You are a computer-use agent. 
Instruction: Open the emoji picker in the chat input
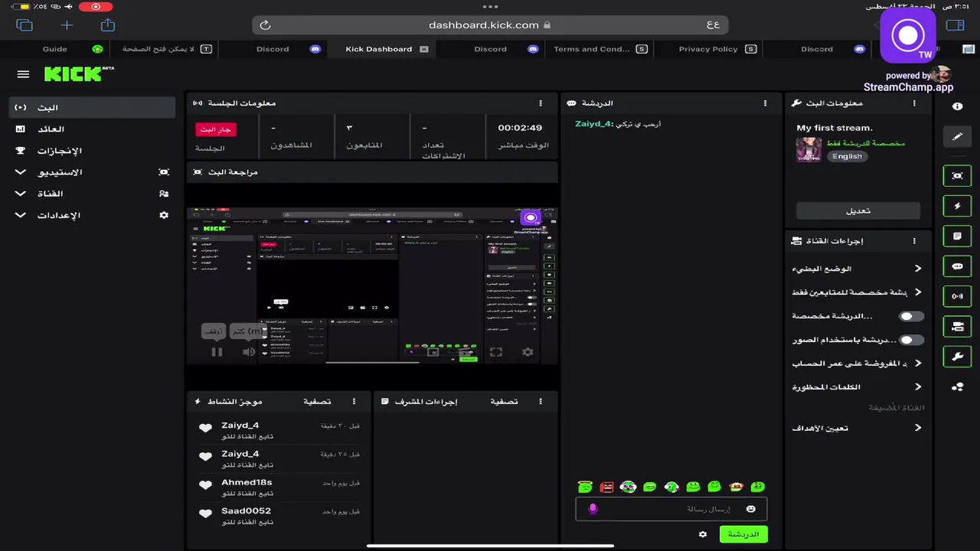click(x=750, y=509)
